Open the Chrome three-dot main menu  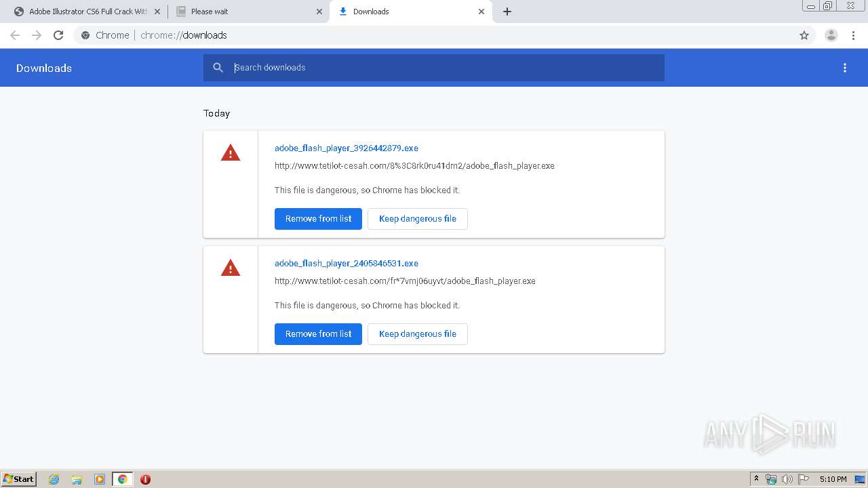point(854,35)
